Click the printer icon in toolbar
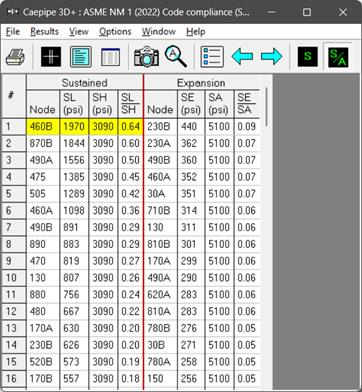 click(15, 57)
